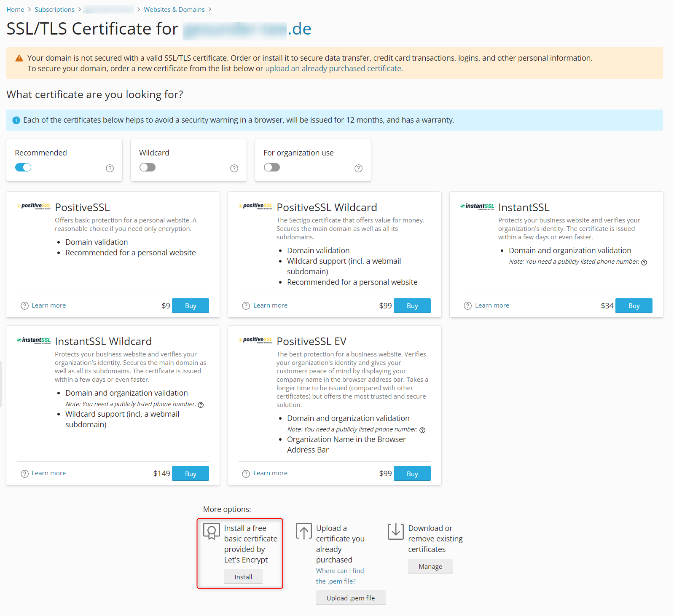Click the $34 price text

point(607,306)
